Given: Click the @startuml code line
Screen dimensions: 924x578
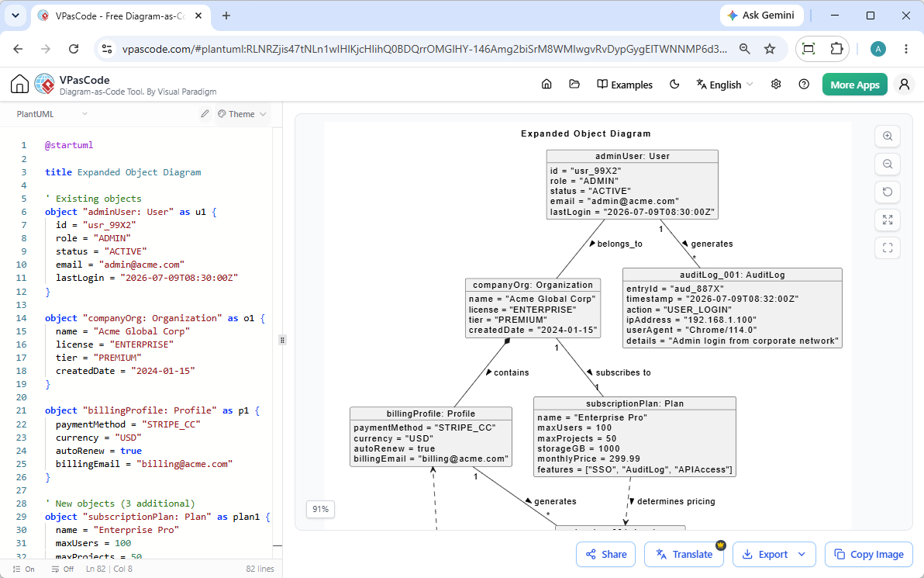Looking at the screenshot, I should click(x=69, y=145).
